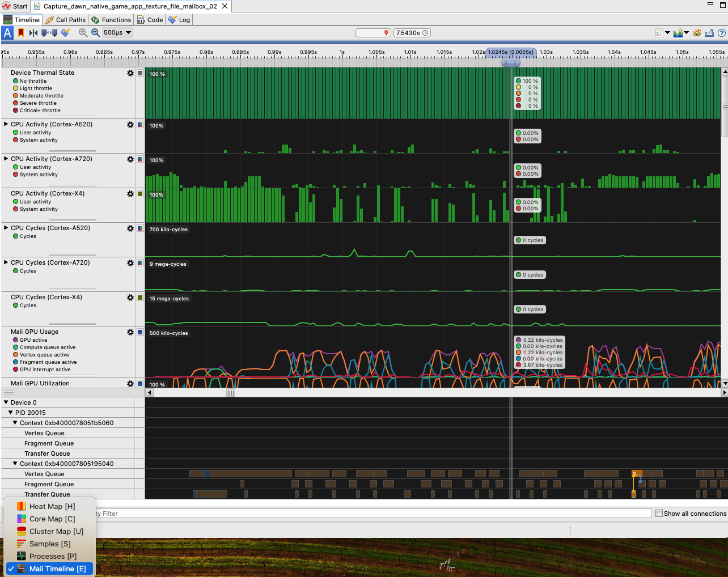Click the Mali GPU Usage settings gear
Viewport: 728px width, 577px height.
click(x=130, y=332)
